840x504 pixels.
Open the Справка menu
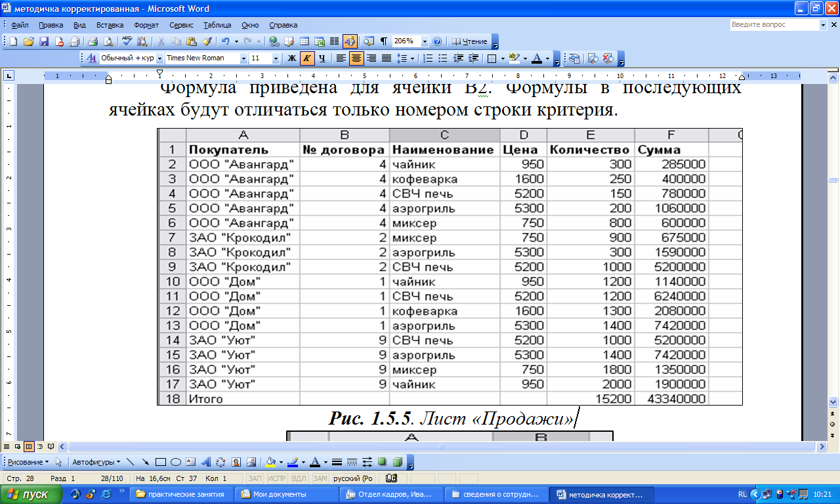click(283, 25)
